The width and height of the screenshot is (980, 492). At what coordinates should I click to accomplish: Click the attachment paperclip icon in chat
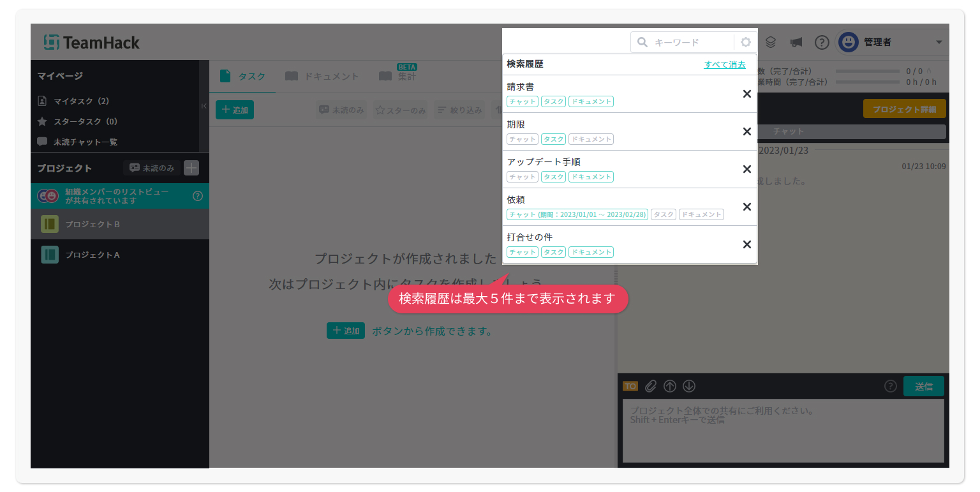pos(650,386)
